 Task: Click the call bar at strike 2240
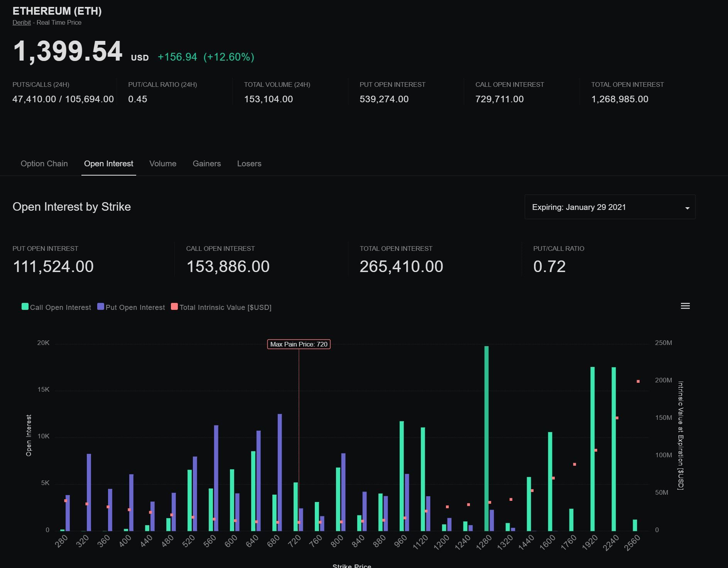pos(614,449)
